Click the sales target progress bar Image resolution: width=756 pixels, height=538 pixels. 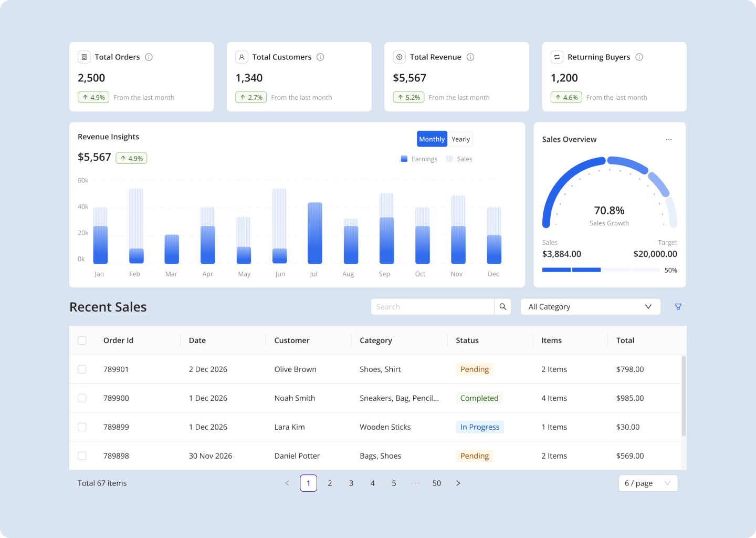click(601, 270)
